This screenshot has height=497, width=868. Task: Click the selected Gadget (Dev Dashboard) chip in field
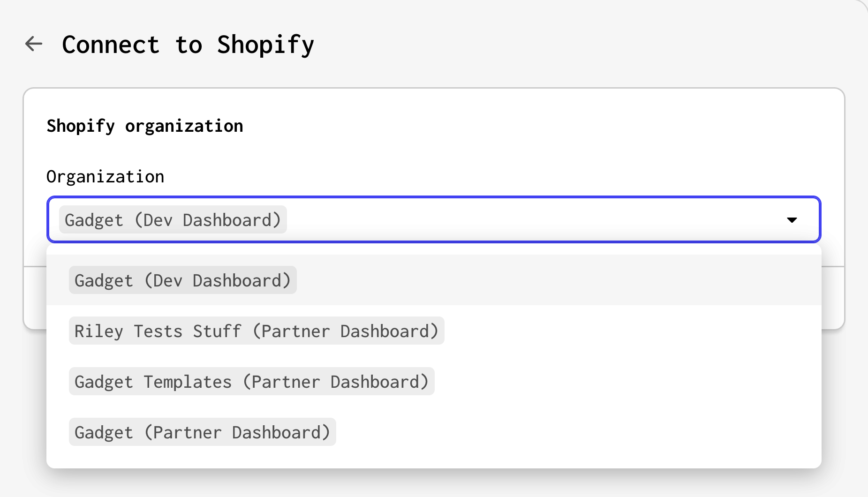(x=173, y=219)
